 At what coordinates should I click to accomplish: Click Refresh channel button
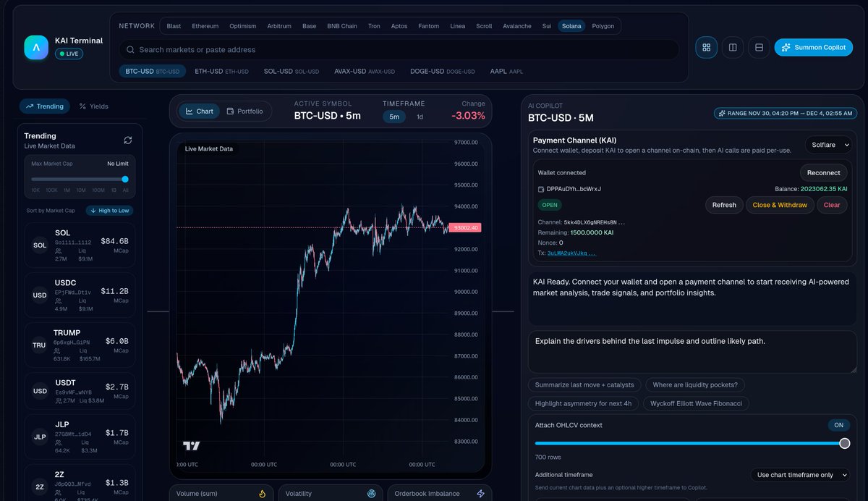pyautogui.click(x=724, y=205)
